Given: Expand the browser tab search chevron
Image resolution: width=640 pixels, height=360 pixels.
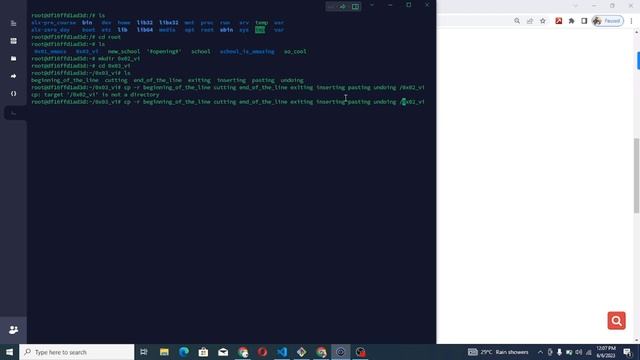Looking at the screenshot, I should point(576,6).
